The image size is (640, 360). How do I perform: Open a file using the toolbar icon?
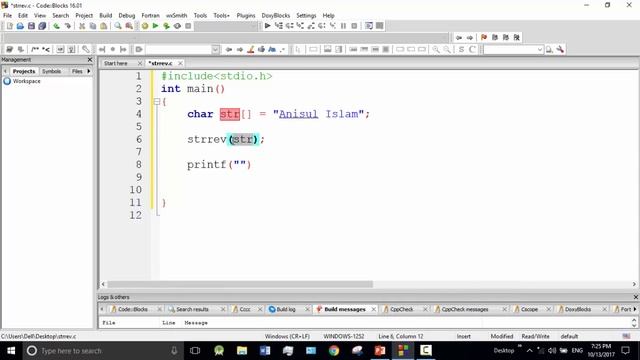tap(20, 26)
